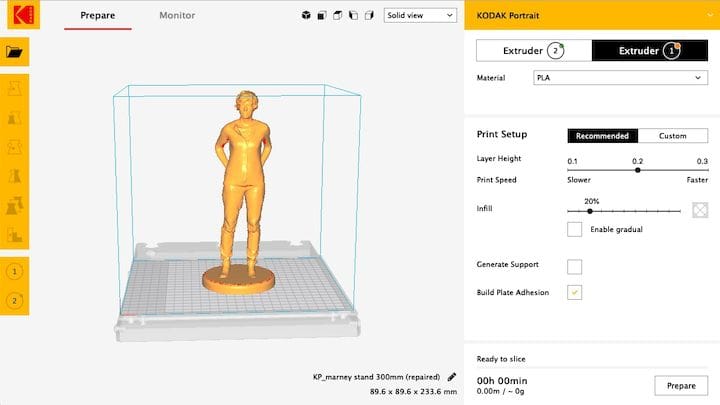Image resolution: width=720 pixels, height=405 pixels.
Task: Select the top view cube icon
Action: [x=338, y=16]
